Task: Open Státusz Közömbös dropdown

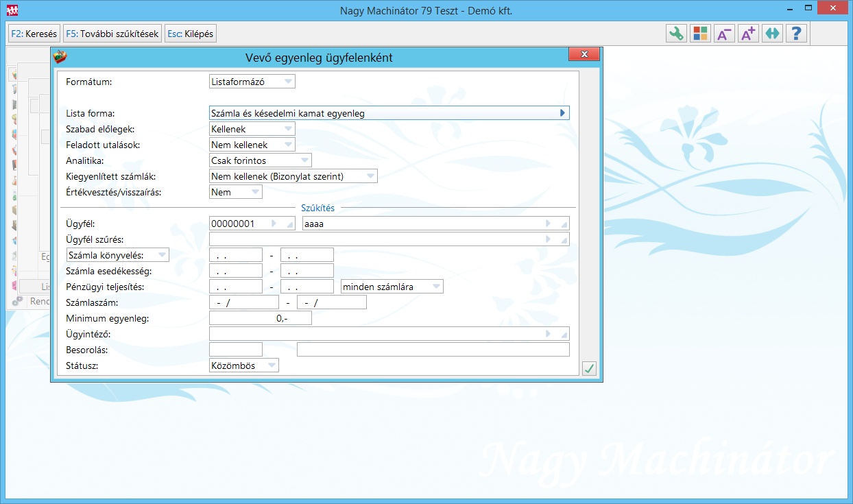Action: click(244, 365)
